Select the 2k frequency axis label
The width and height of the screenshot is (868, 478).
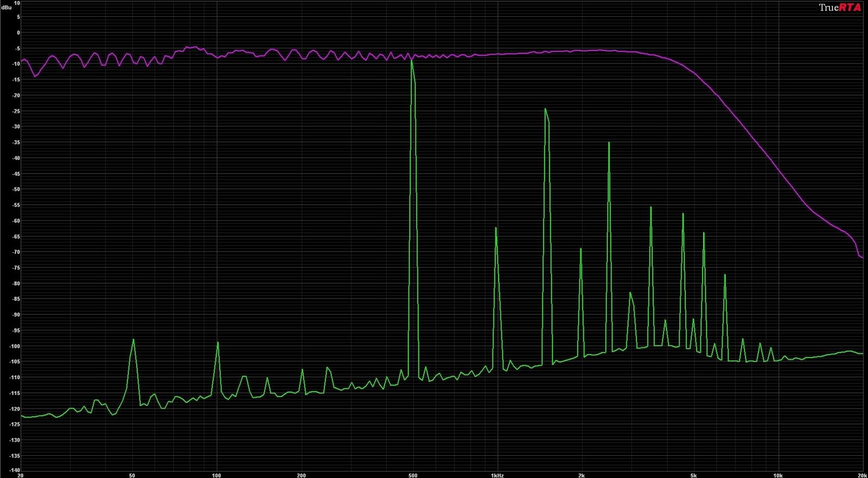tap(582, 475)
